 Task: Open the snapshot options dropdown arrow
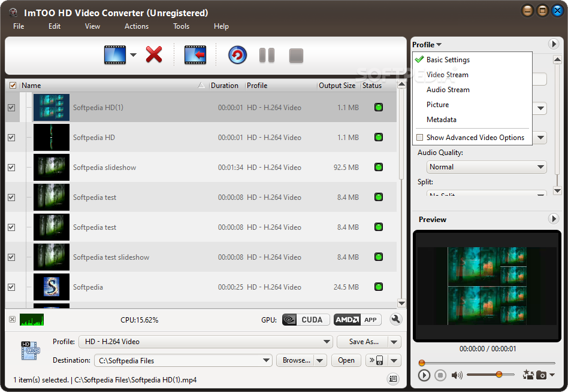click(x=552, y=375)
